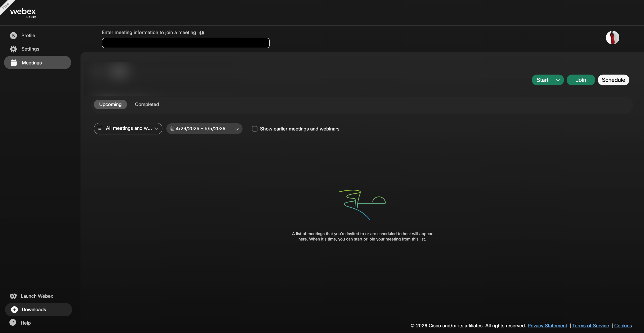Switch to the Completed tab
This screenshot has width=644, height=333.
point(147,104)
